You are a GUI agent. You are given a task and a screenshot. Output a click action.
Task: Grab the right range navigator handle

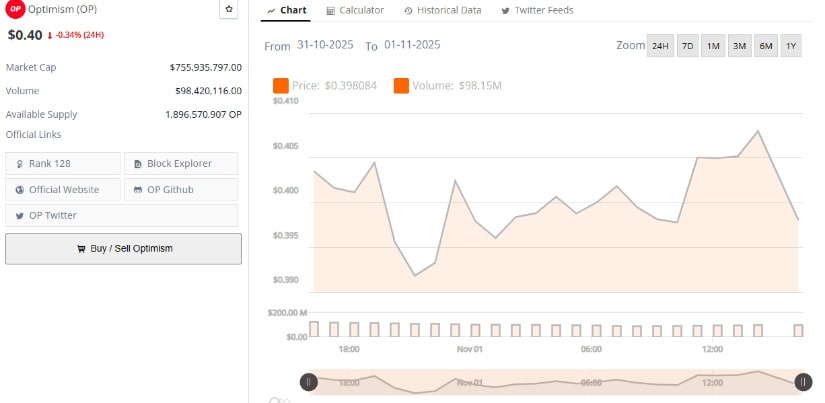tap(803, 382)
